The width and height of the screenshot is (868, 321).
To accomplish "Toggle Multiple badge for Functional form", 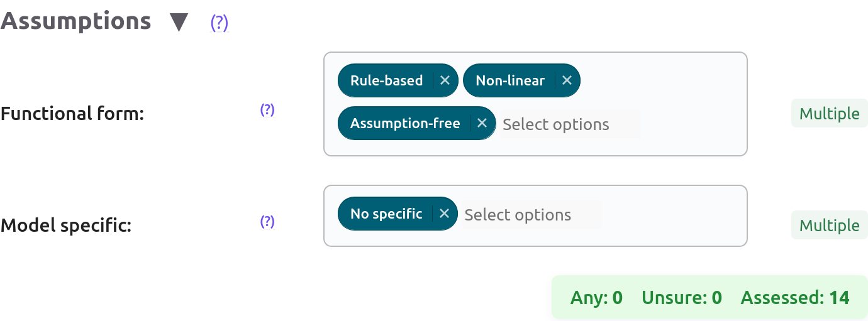I will [829, 114].
